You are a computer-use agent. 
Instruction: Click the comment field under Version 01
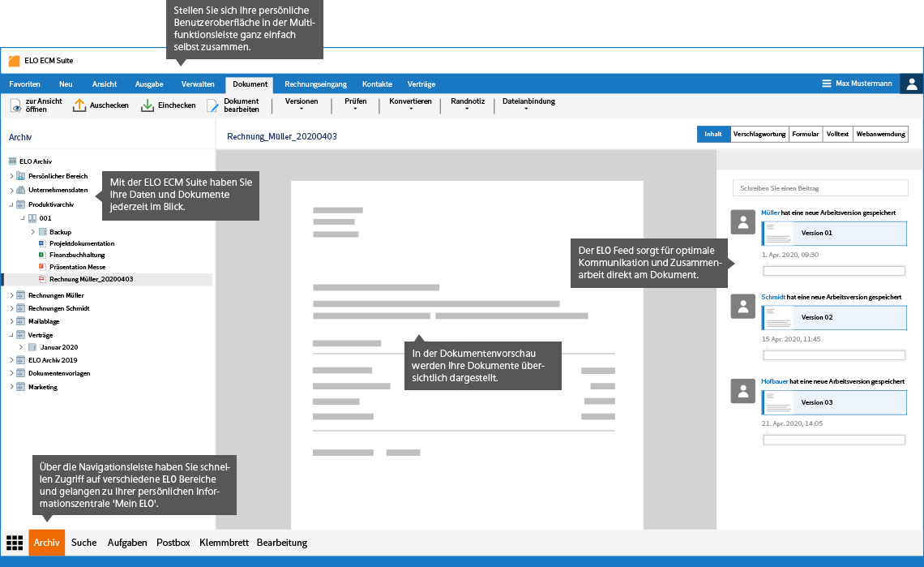834,271
